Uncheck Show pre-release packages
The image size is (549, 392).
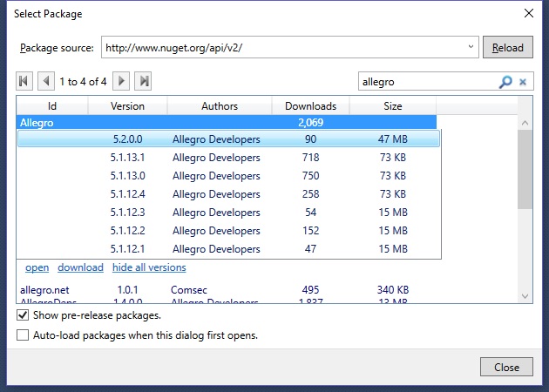tap(24, 315)
